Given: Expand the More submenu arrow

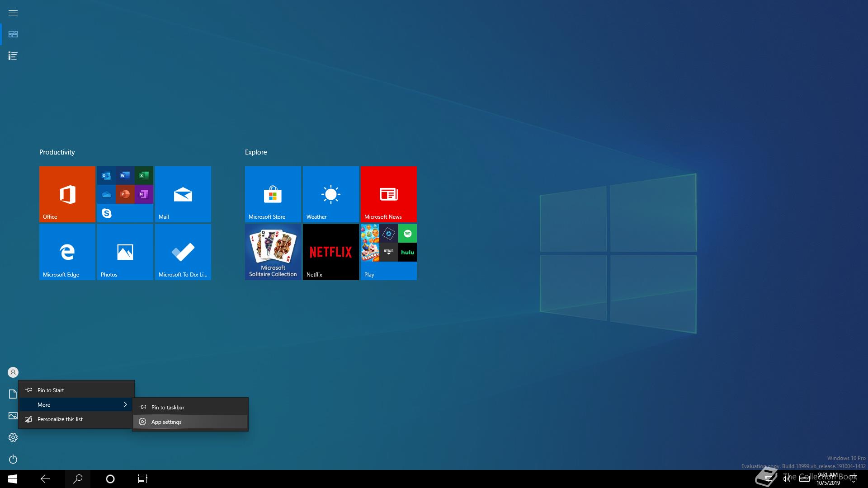Looking at the screenshot, I should (x=125, y=404).
